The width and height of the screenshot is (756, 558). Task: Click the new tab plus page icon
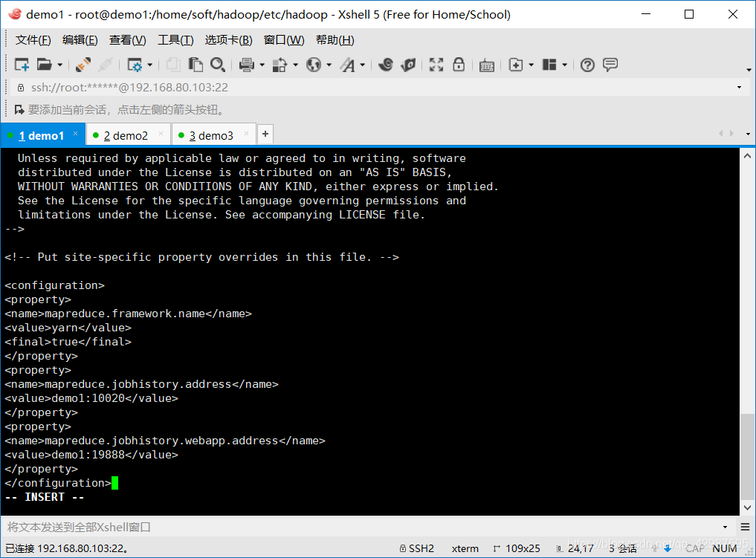coord(516,65)
